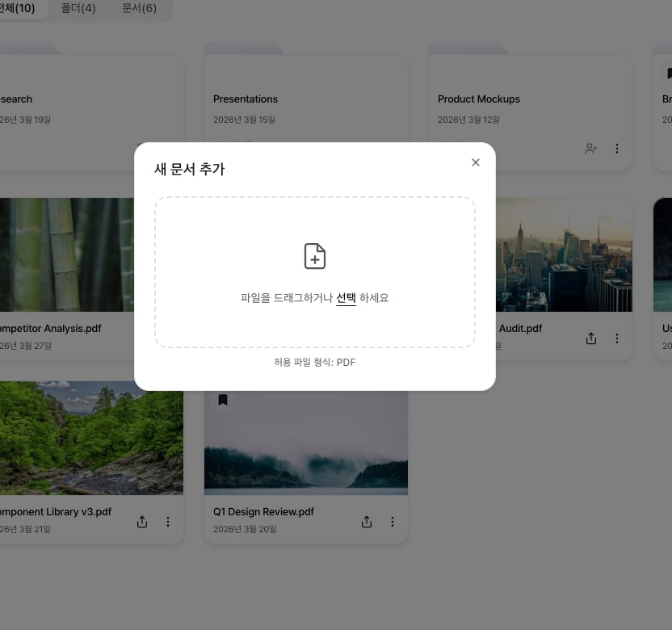The height and width of the screenshot is (630, 672).
Task: Open the bamboo thumbnail of Competitor Analysis.pdf
Action: (x=67, y=254)
